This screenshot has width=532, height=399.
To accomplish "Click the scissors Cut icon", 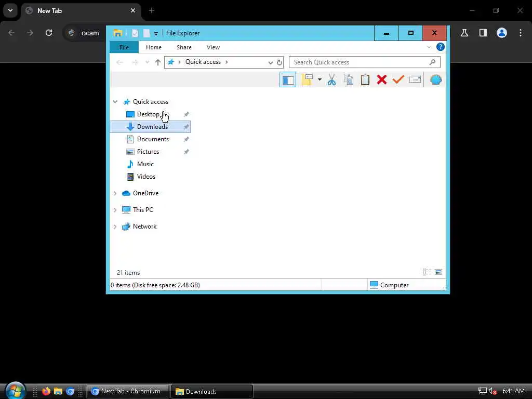I will (331, 79).
